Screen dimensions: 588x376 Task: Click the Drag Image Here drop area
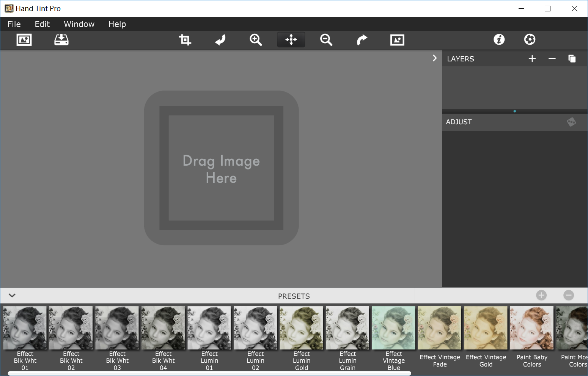221,168
